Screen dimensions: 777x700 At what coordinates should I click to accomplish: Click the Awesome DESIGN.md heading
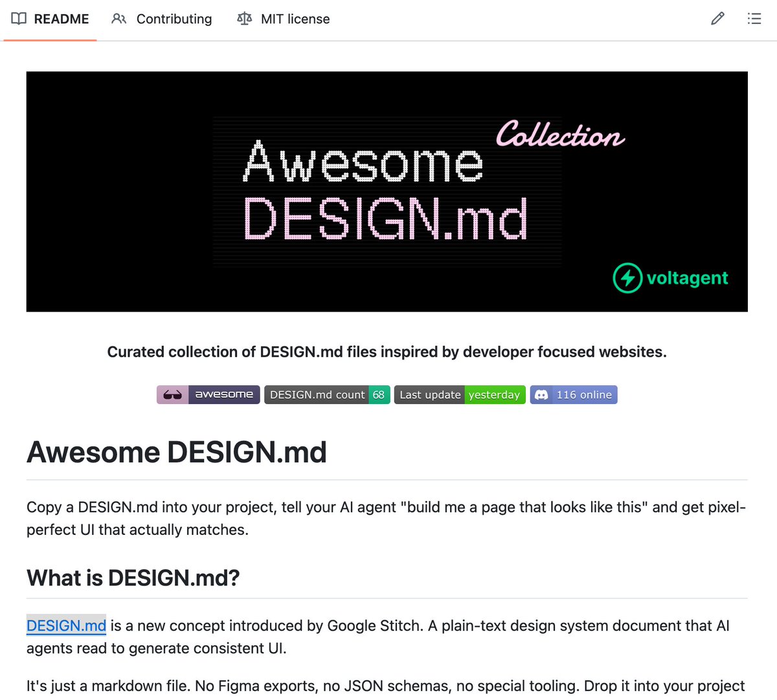(x=176, y=452)
